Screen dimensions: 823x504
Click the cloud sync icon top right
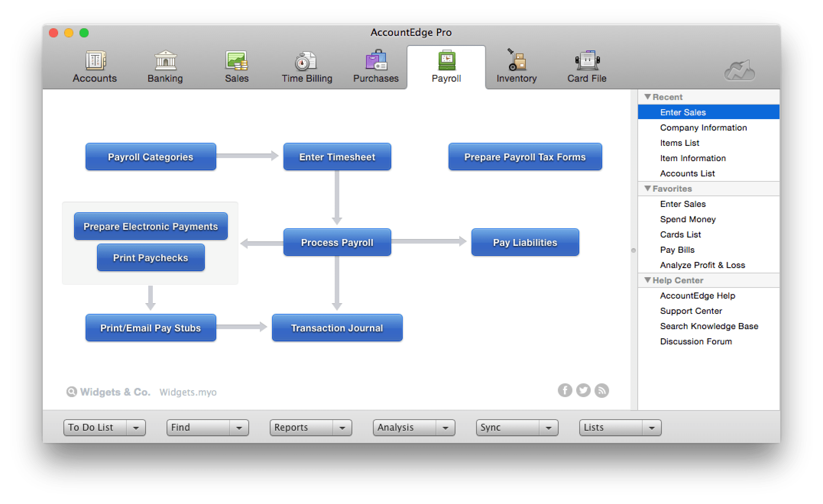point(740,67)
